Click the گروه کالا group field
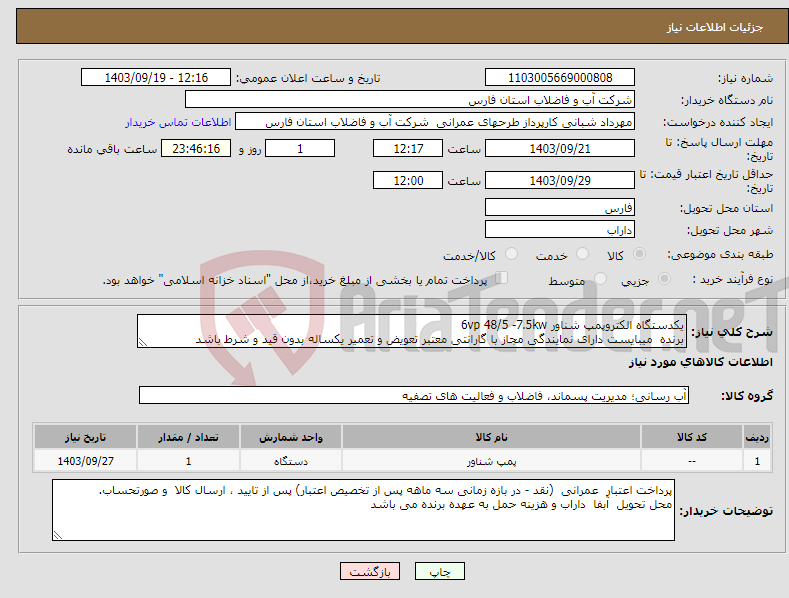 coord(414,395)
